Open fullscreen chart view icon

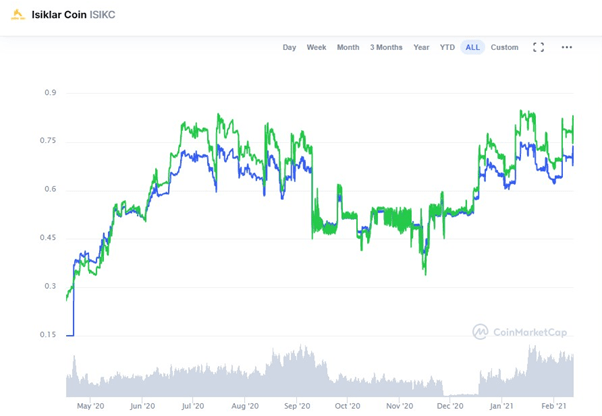[x=538, y=47]
